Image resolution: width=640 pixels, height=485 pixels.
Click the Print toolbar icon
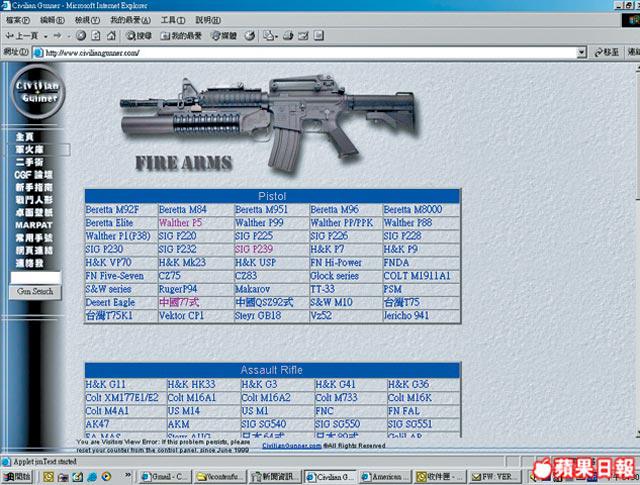(x=288, y=36)
